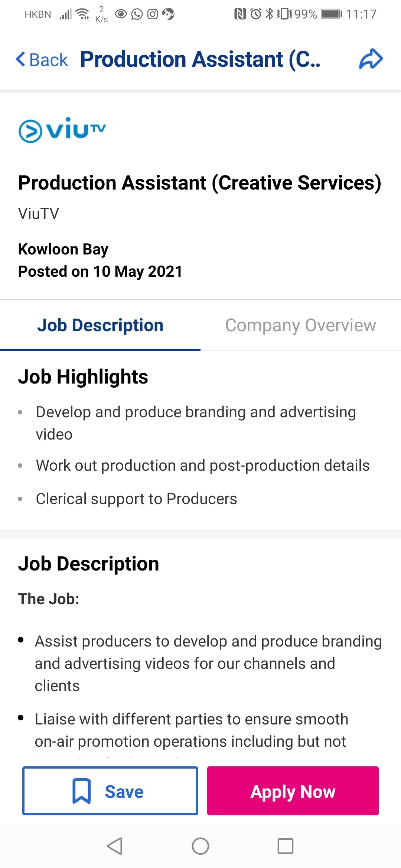Select the Job Description tab
This screenshot has width=401, height=868.
pyautogui.click(x=100, y=325)
